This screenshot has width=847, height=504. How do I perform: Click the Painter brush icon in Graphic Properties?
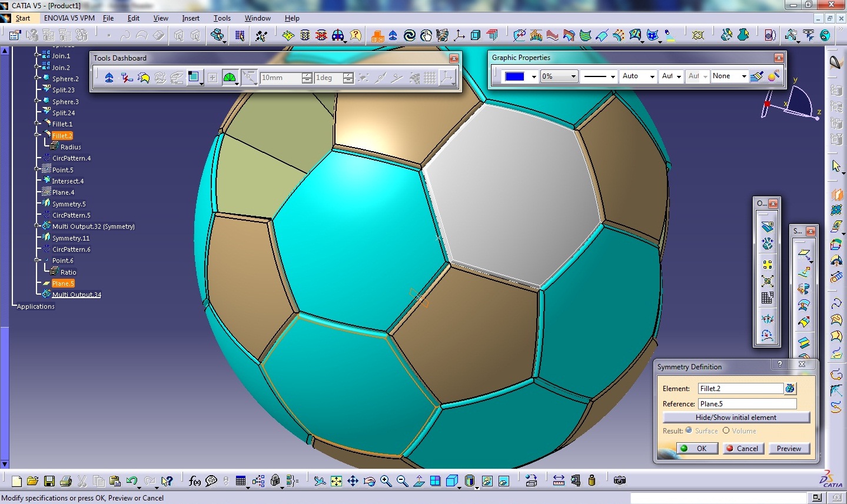(757, 76)
